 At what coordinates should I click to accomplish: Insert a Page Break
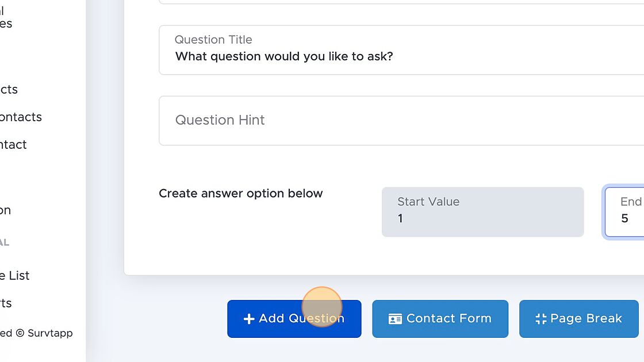578,319
